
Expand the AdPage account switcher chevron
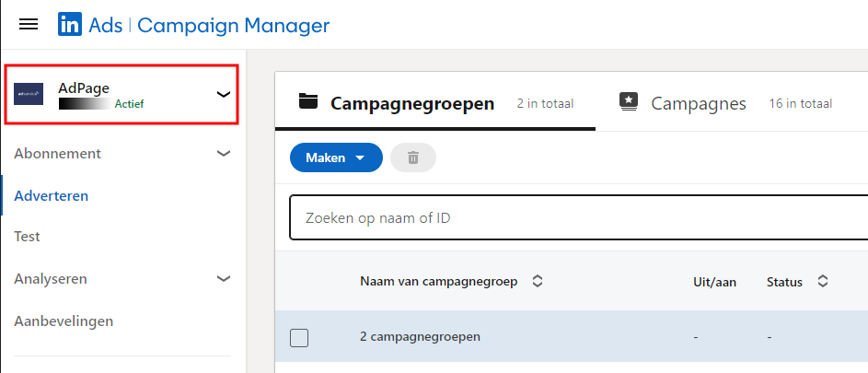223,94
